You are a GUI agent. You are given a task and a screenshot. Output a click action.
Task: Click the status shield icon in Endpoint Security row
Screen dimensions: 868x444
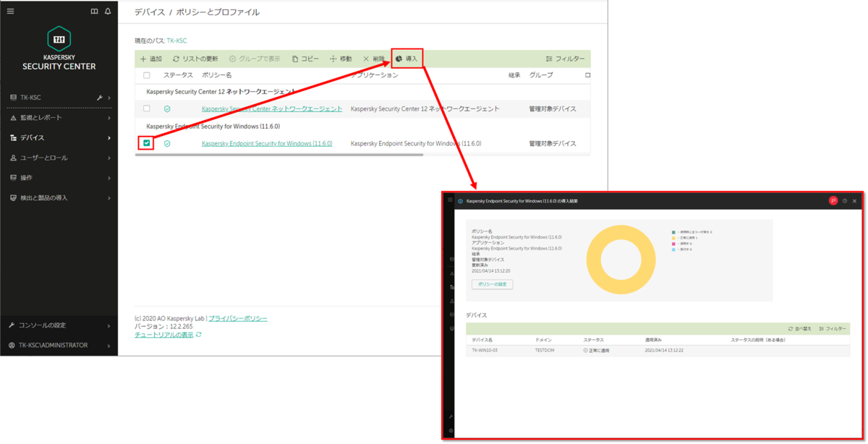tap(167, 144)
